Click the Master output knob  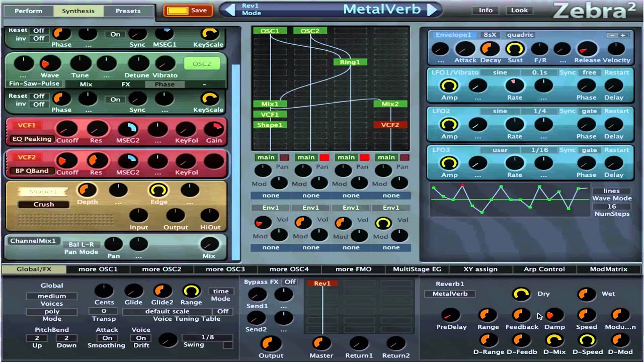321,343
